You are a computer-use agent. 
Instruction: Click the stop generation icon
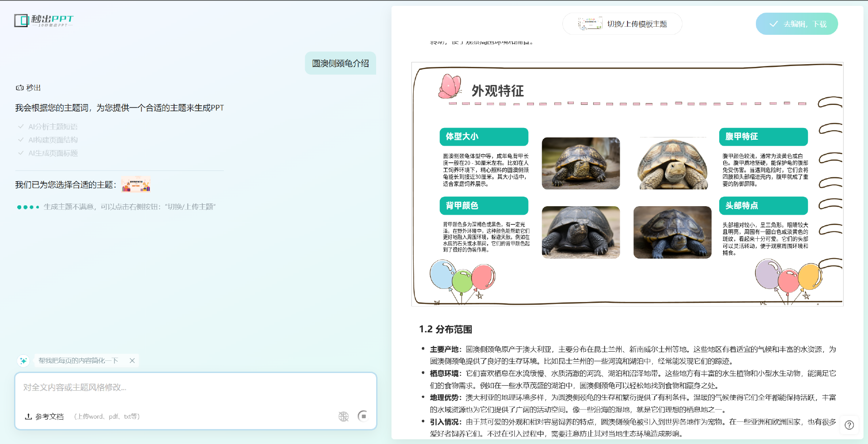363,416
